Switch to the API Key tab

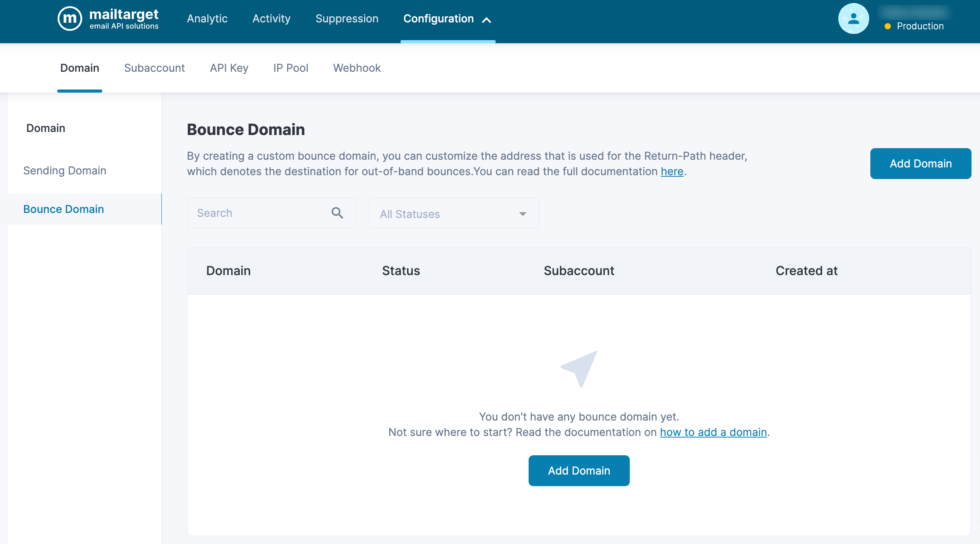tap(229, 68)
